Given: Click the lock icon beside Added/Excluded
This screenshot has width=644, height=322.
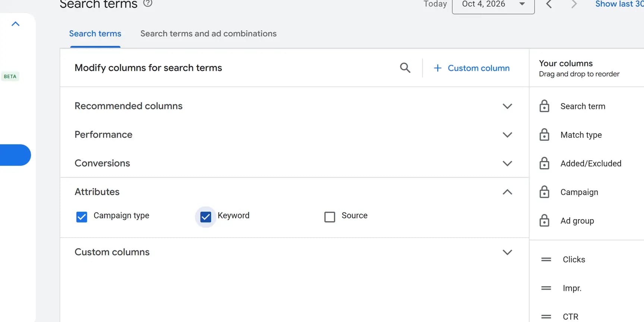Looking at the screenshot, I should pyautogui.click(x=544, y=163).
